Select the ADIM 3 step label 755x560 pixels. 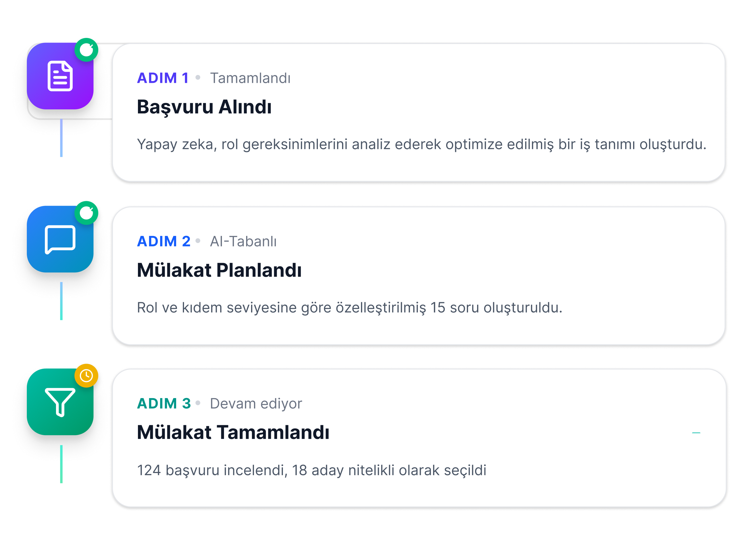click(164, 404)
